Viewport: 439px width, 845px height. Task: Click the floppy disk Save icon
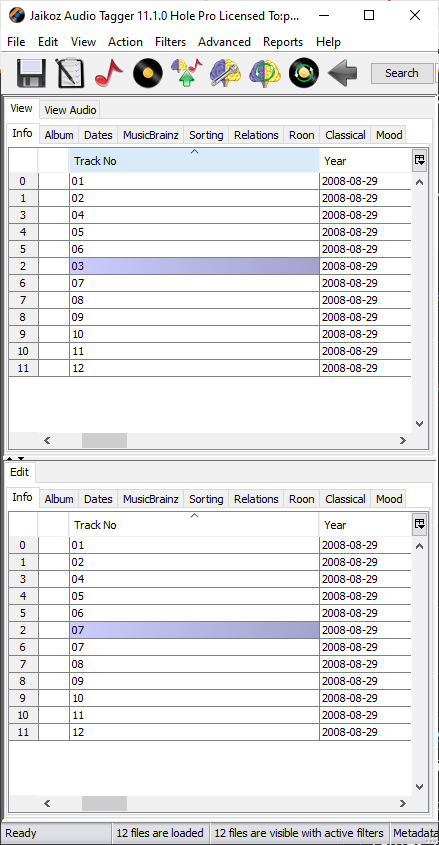pyautogui.click(x=31, y=73)
